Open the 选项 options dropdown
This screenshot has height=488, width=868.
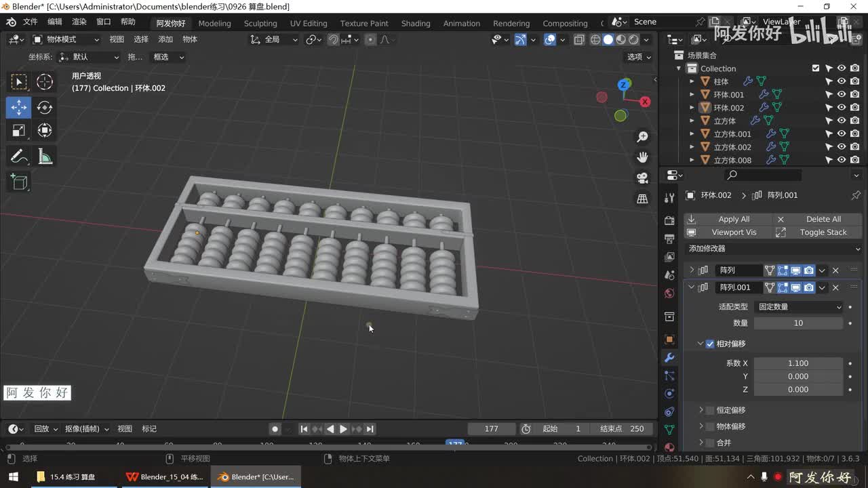coord(639,57)
